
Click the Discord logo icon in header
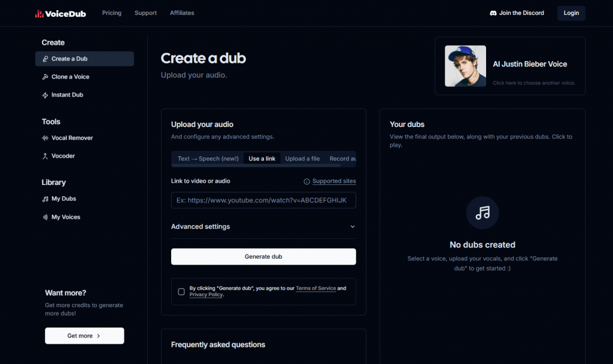coord(493,13)
